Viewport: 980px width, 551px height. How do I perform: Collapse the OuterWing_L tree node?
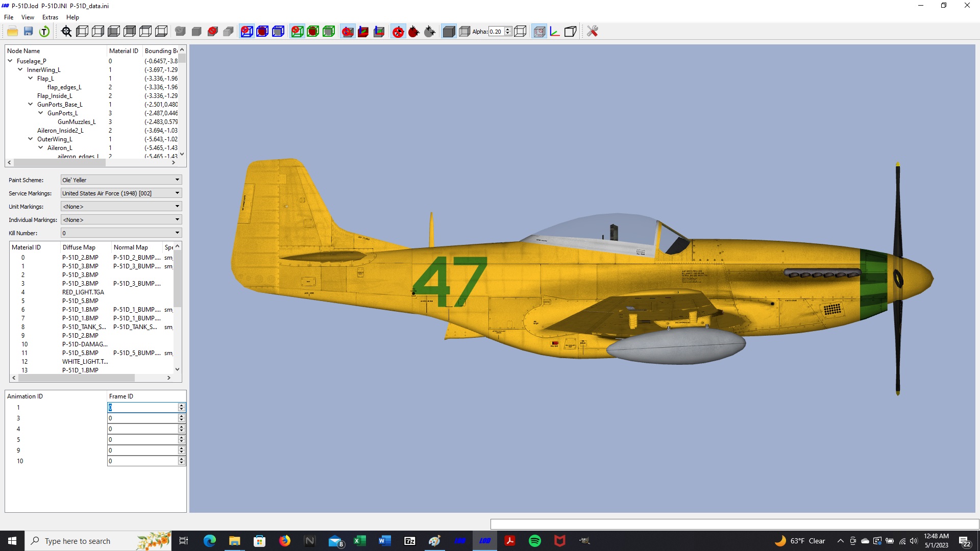(31, 139)
